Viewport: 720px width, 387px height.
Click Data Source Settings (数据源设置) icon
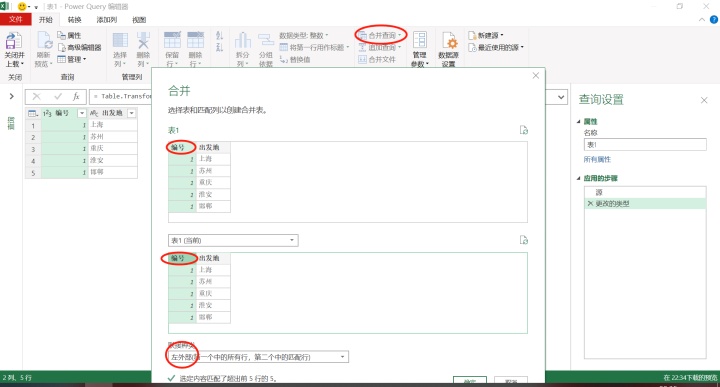449,41
